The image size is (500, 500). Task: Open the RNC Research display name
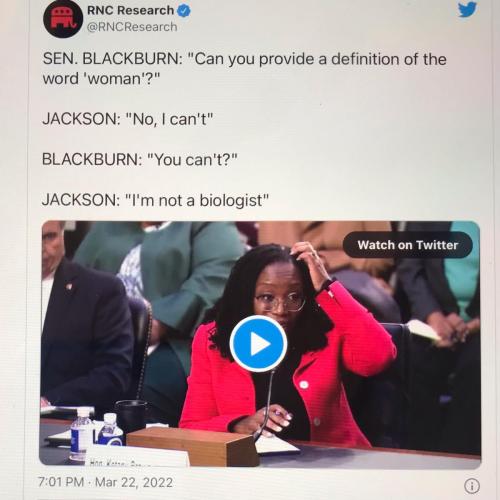(x=130, y=10)
